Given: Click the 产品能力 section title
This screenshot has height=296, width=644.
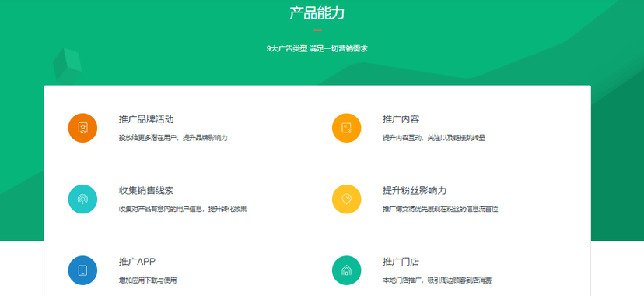Looking at the screenshot, I should point(317,13).
